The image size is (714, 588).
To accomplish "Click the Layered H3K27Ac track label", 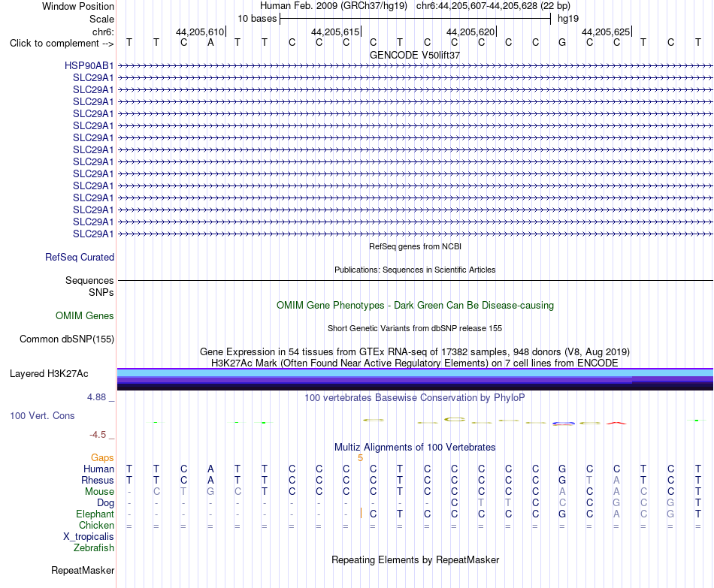I will pos(49,374).
